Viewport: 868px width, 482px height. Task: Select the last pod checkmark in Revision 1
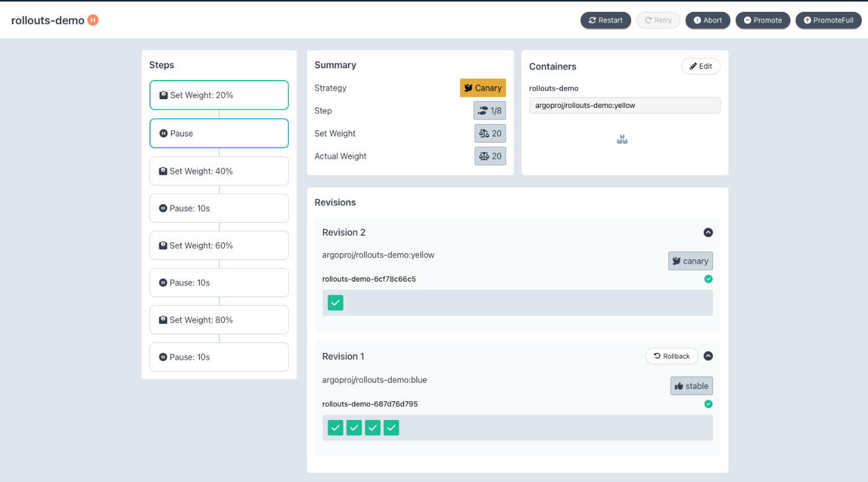(391, 427)
